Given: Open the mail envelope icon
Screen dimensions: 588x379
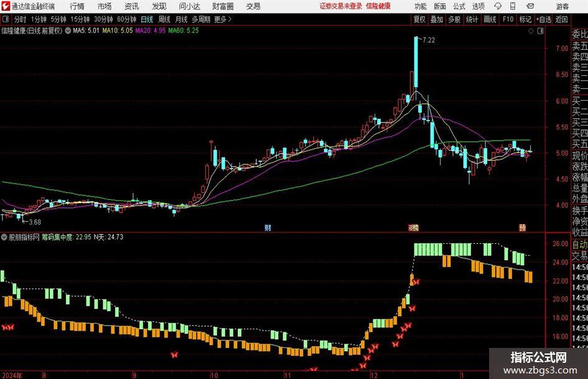Looking at the screenshot, I should (530, 6).
